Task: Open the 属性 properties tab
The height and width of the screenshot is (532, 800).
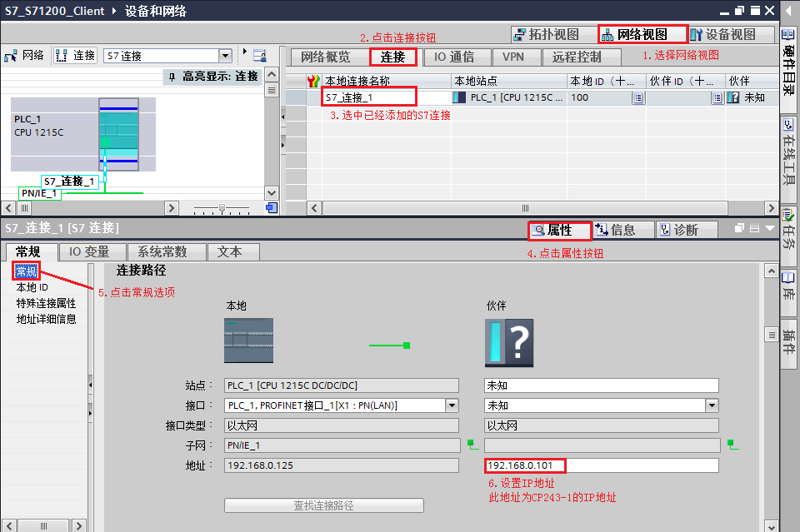Action: [559, 231]
